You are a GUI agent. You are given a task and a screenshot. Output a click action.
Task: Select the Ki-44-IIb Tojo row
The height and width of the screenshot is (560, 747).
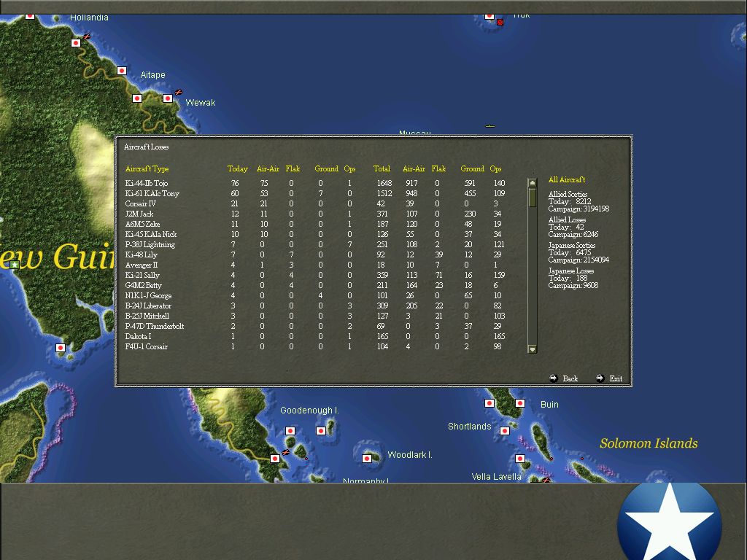(315, 183)
